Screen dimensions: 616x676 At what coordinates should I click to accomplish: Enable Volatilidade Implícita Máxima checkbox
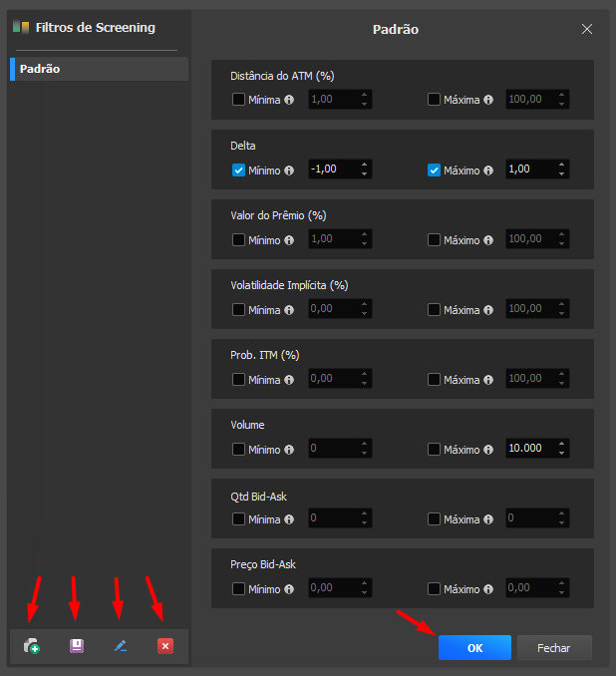coord(434,309)
